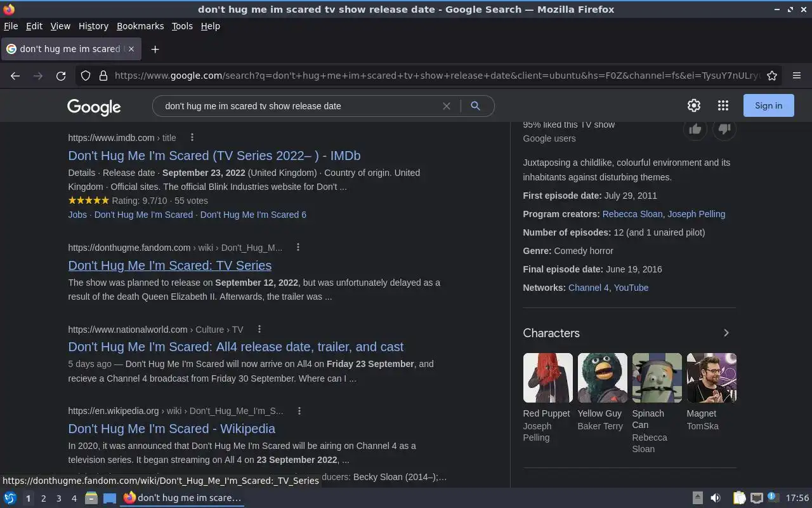This screenshot has height=508, width=812.
Task: Select the Spinach Can character thumbnail
Action: (x=657, y=378)
